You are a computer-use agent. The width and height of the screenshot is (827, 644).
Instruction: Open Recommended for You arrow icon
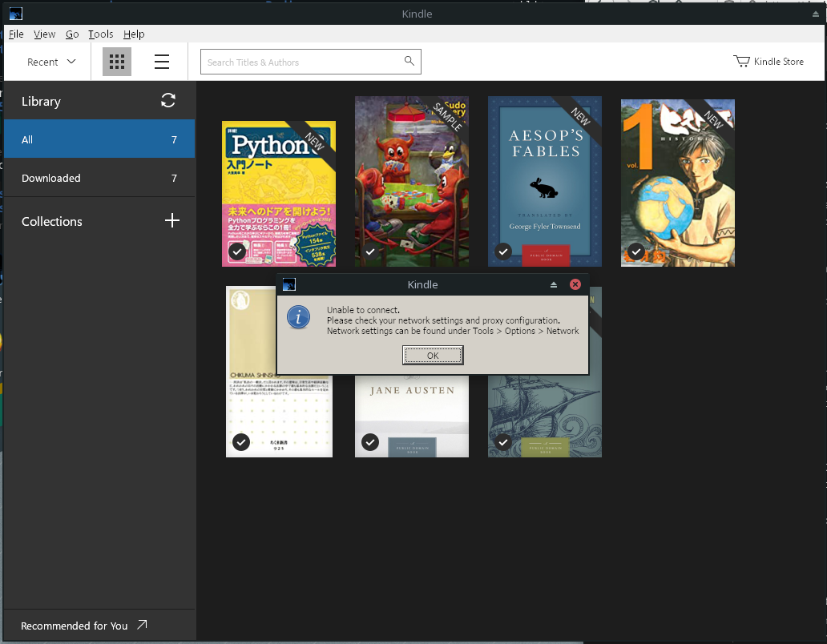[142, 625]
